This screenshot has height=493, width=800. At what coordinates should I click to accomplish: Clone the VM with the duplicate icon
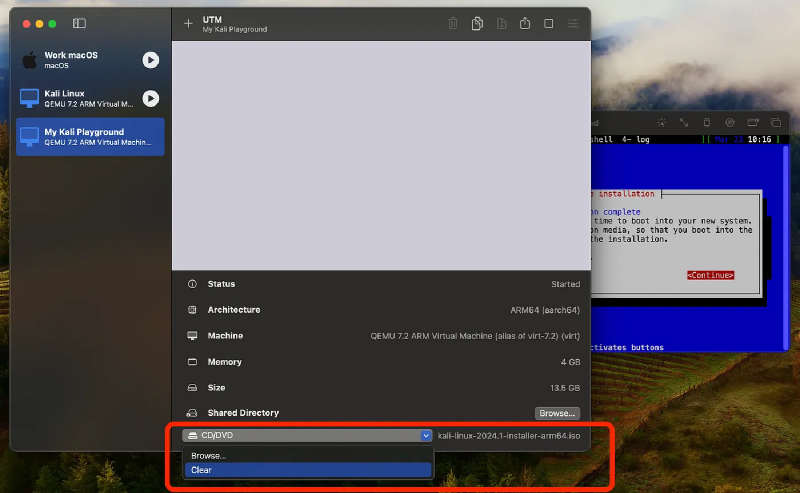coord(478,24)
